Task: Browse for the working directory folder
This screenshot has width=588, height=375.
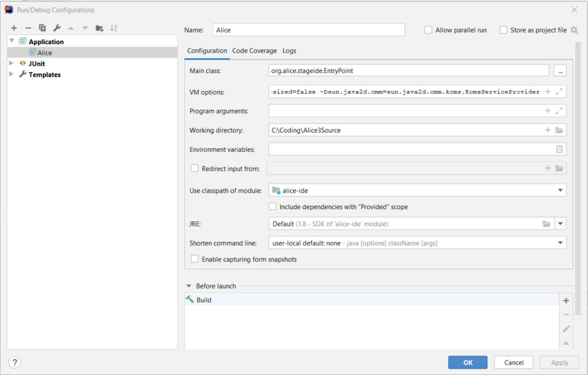Action: coord(559,130)
